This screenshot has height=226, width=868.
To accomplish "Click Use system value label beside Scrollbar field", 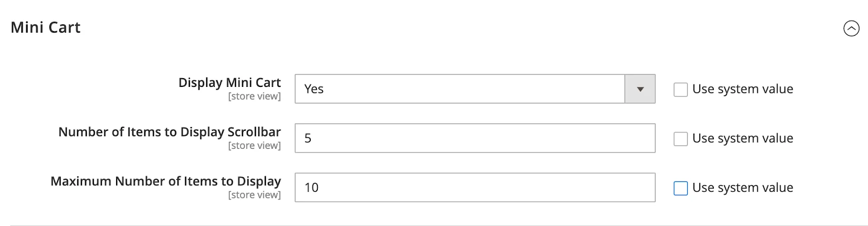I will [742, 139].
